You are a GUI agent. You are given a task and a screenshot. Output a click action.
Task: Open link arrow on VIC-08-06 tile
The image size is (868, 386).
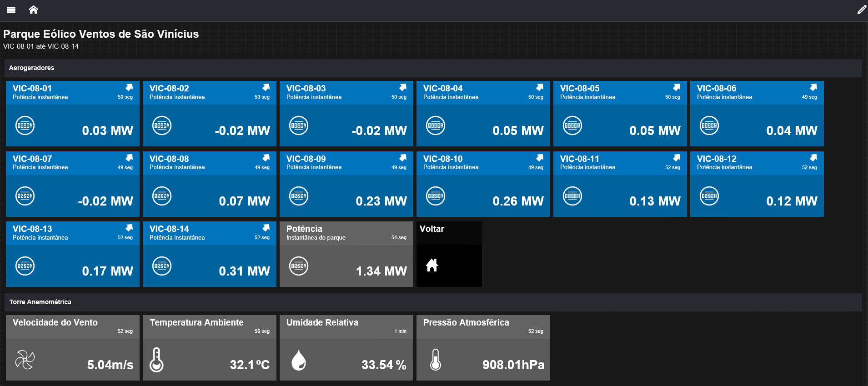click(x=813, y=87)
